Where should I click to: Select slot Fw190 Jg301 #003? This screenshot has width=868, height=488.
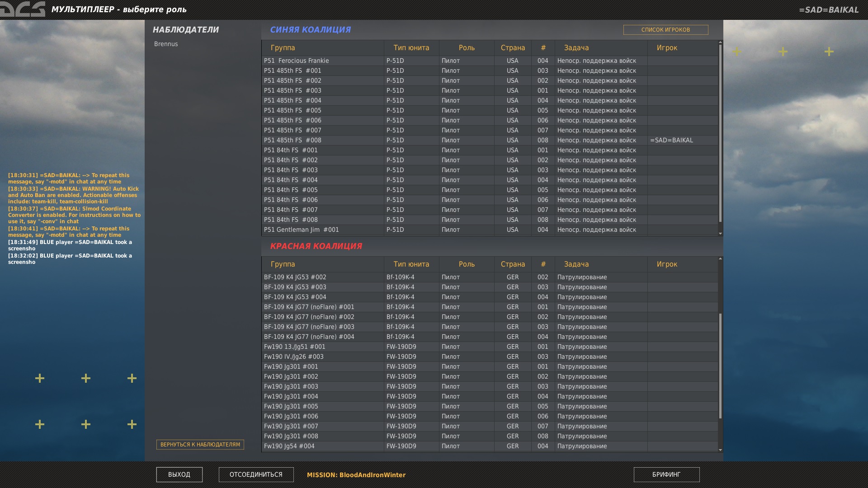(x=490, y=386)
